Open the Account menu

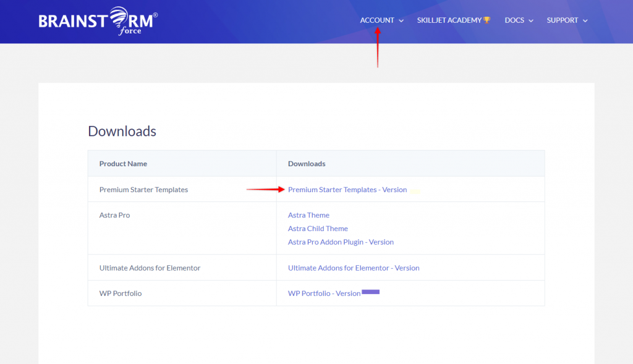[x=376, y=20]
